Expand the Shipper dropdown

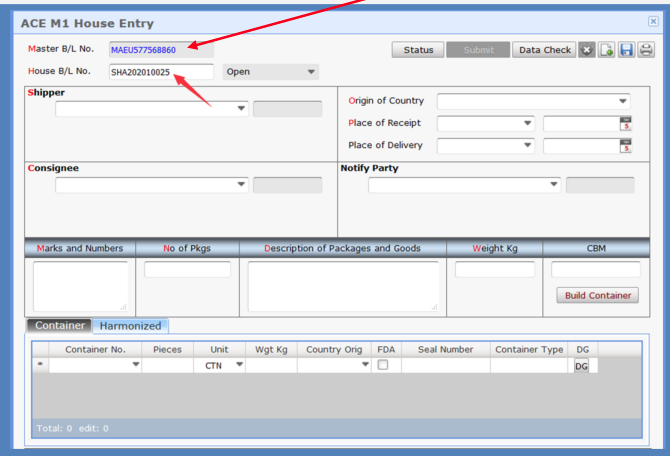241,109
